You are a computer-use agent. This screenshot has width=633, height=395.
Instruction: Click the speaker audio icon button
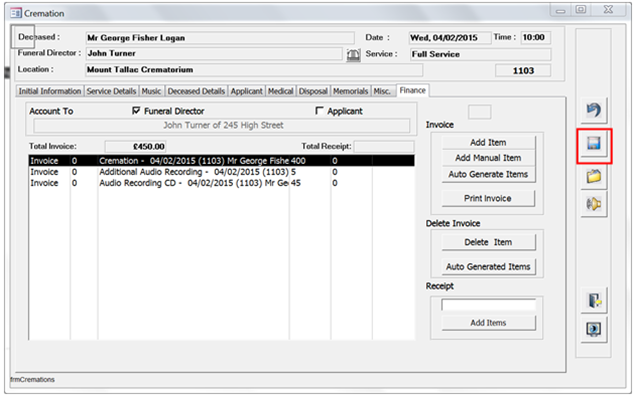coord(594,204)
